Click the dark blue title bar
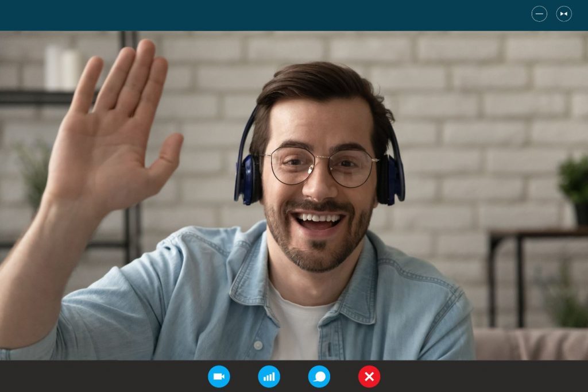Viewport: 588px width, 392px height. tap(258, 15)
